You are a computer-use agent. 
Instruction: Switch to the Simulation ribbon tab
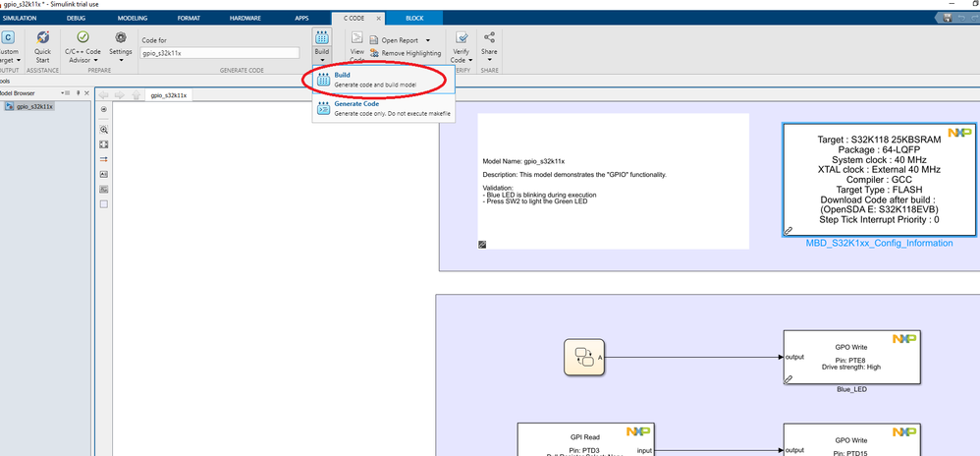tap(20, 18)
